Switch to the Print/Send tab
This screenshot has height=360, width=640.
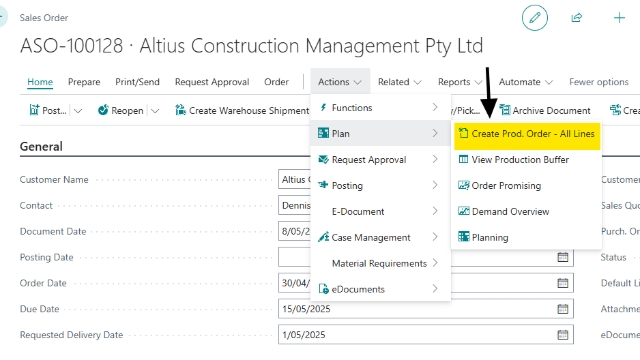click(x=137, y=82)
